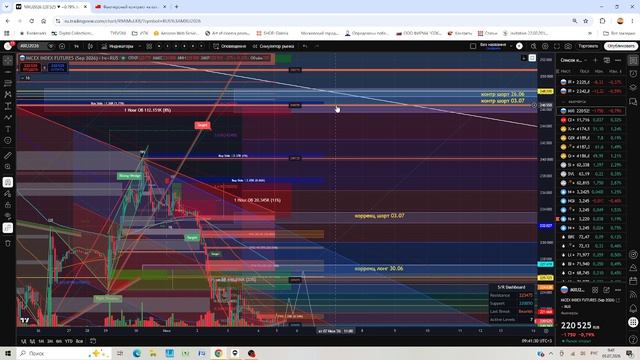Select the 1М date range tab
Viewport: 640px width, 360px height.
41,341
